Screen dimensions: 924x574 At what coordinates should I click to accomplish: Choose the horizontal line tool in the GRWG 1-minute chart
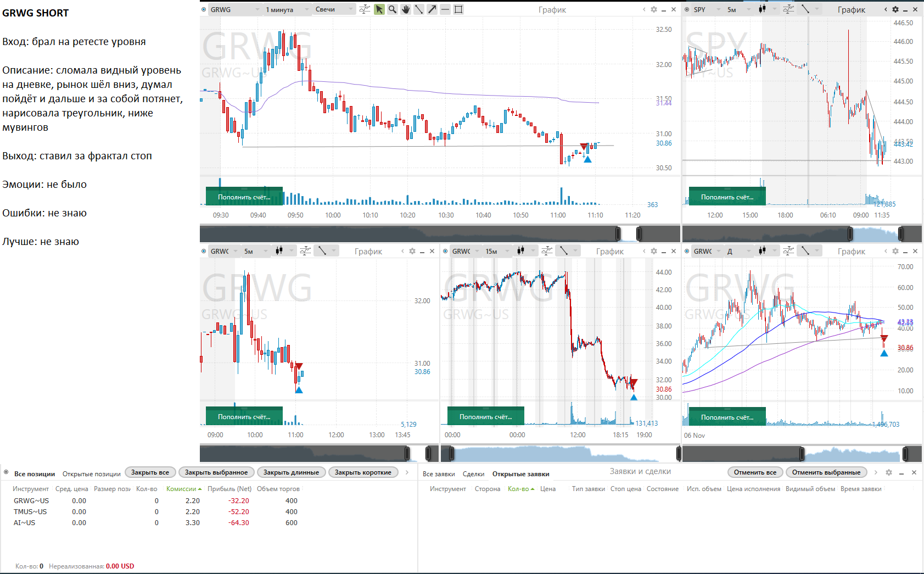coord(445,9)
